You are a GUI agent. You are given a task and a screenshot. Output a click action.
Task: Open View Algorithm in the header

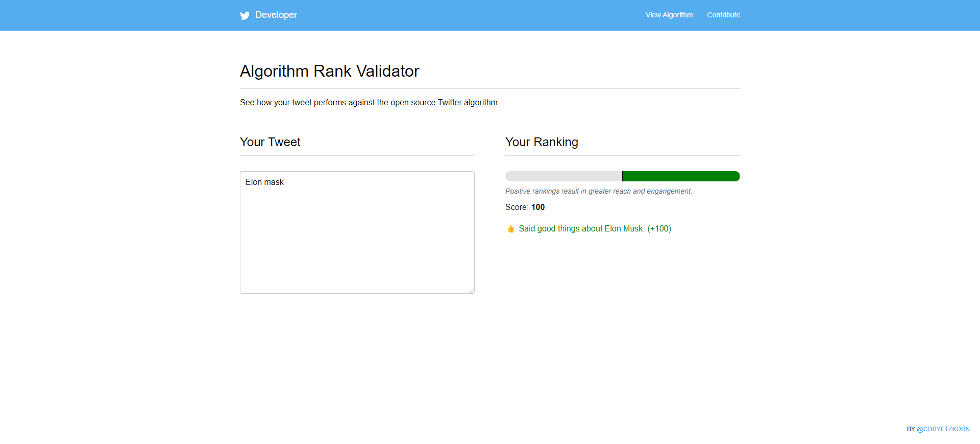click(x=669, y=15)
